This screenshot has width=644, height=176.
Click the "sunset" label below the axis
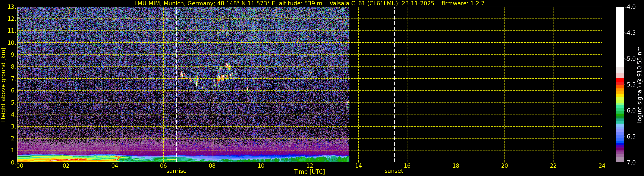(394, 171)
